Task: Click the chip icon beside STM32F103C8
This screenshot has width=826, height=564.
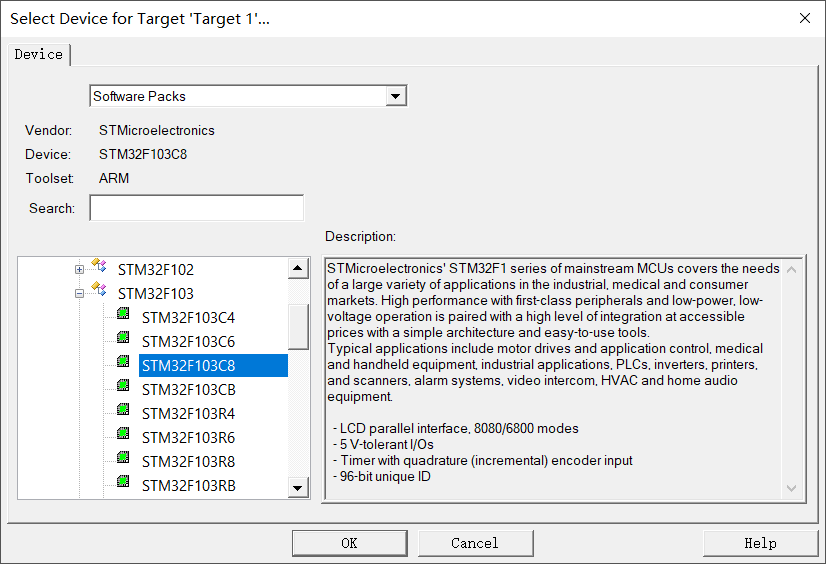Action: click(123, 361)
